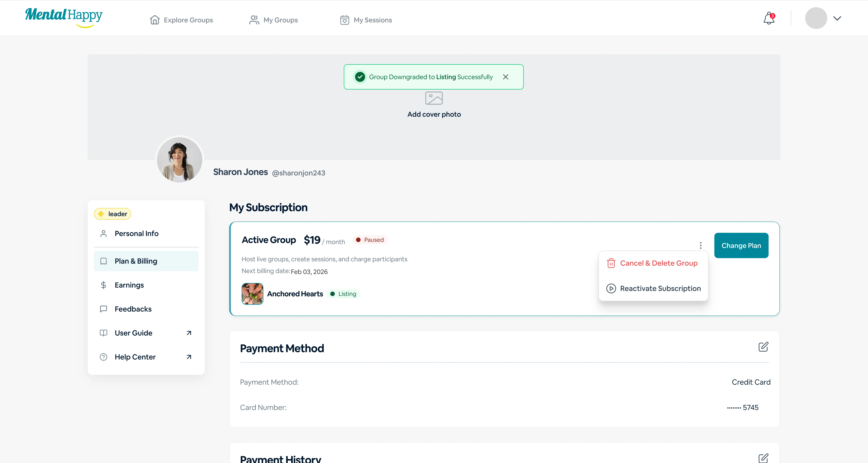Click the Explore Groups home icon

point(155,20)
